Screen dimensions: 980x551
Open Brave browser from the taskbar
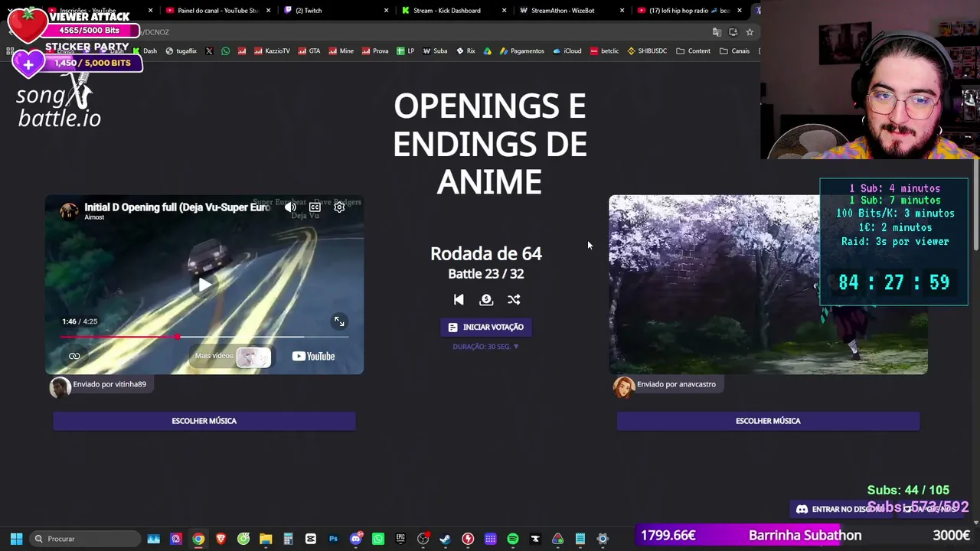[x=221, y=539]
